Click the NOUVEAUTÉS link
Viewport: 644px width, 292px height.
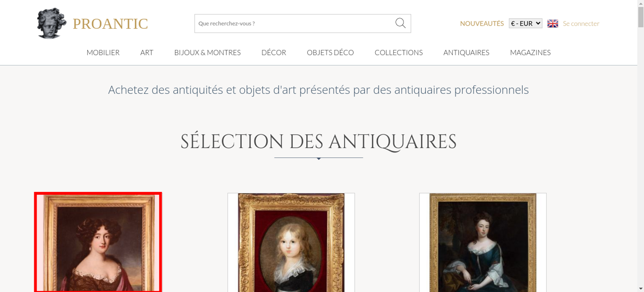482,23
